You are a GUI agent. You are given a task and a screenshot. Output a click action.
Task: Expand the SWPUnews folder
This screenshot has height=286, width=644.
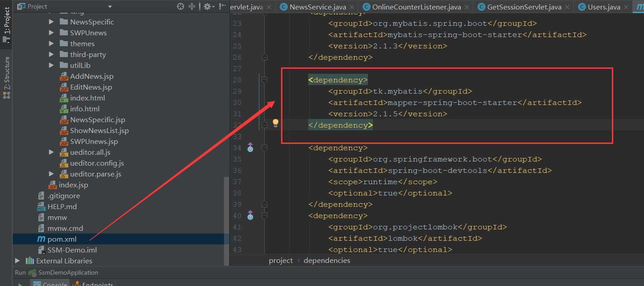click(51, 33)
